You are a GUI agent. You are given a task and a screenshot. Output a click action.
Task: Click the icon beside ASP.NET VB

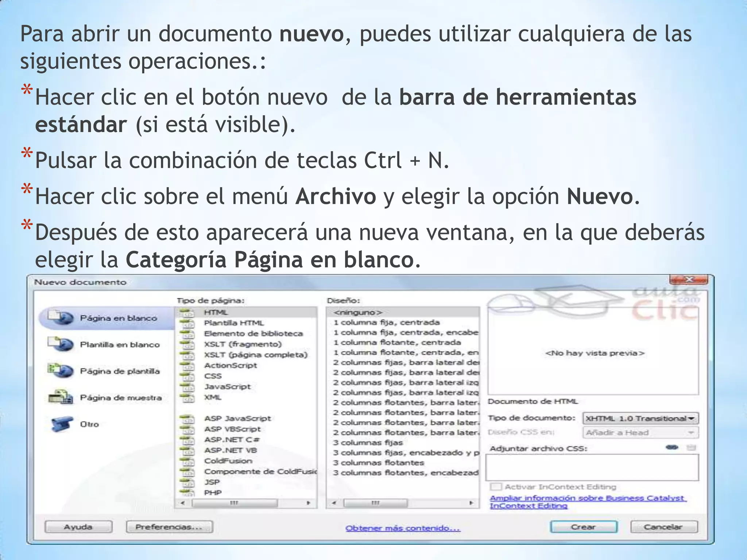[187, 451]
